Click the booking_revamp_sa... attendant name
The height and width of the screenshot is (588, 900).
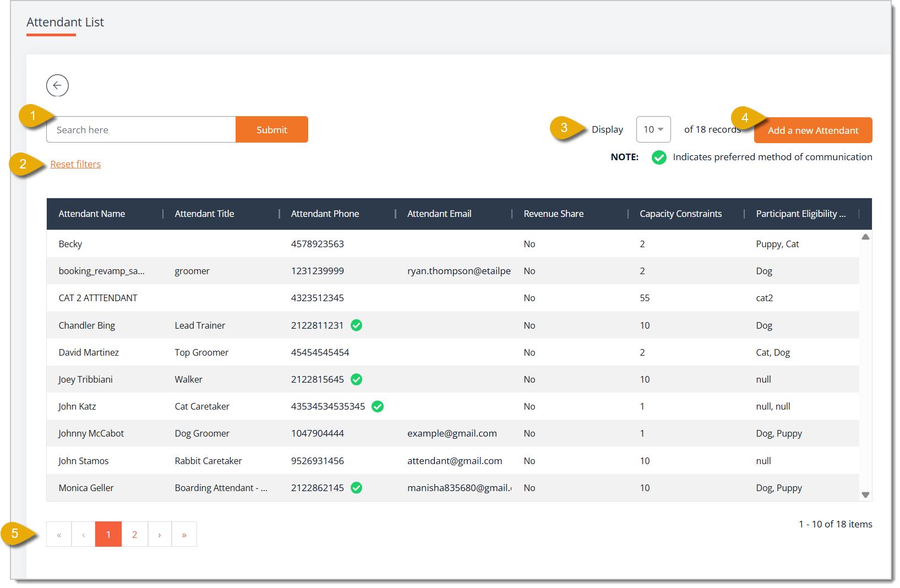coord(101,271)
